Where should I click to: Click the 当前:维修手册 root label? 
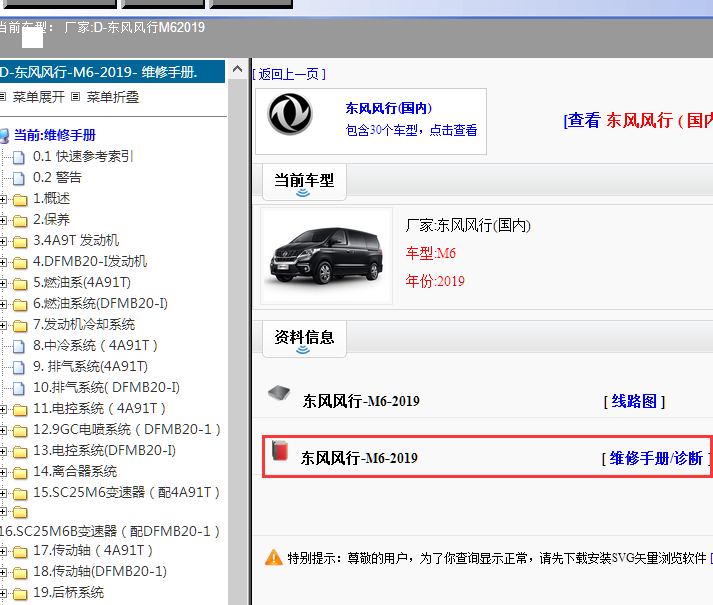coord(55,135)
